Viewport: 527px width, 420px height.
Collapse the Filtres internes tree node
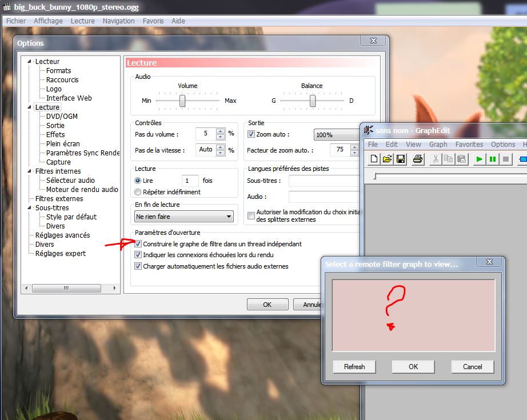coord(30,171)
